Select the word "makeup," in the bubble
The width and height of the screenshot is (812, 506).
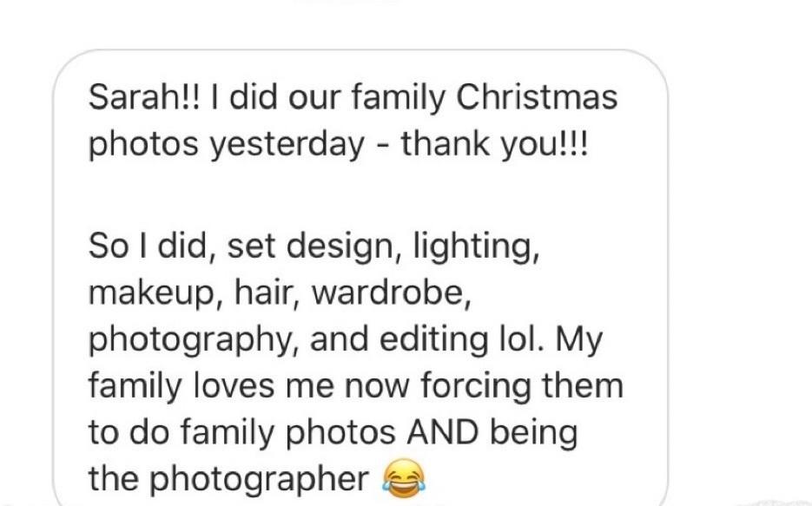coord(154,292)
